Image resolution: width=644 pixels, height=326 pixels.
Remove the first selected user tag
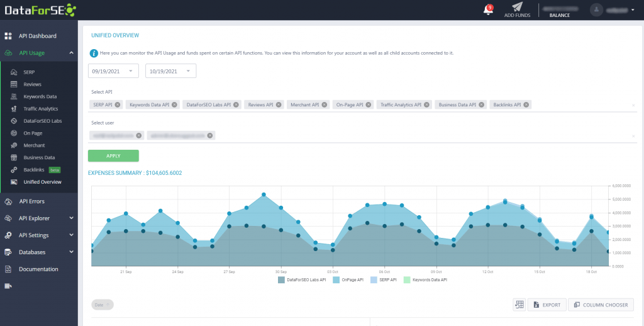tap(139, 136)
